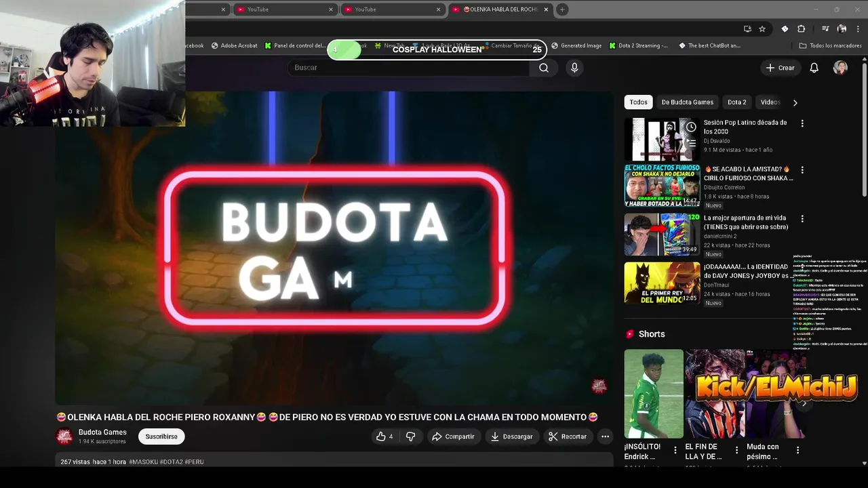The height and width of the screenshot is (488, 868).
Task: Open the Budota Games channel avatar
Action: click(x=64, y=436)
